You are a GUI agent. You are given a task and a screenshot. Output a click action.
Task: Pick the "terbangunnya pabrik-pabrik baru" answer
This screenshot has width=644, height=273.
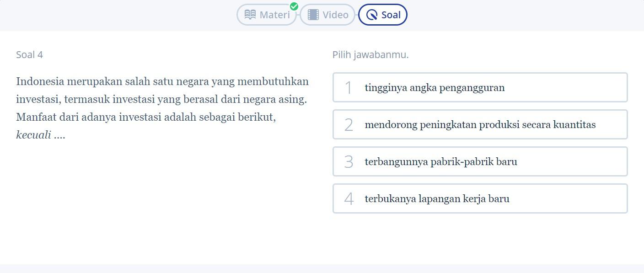coord(441,162)
